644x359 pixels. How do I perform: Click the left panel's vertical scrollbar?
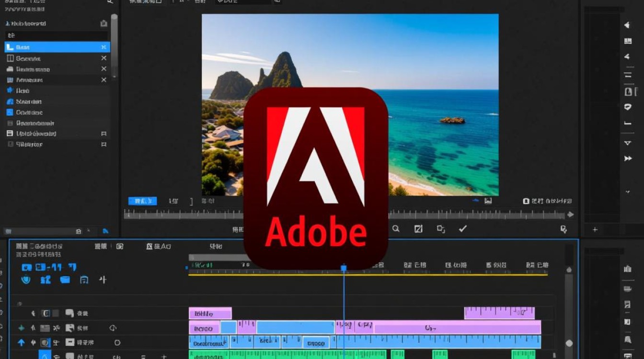click(114, 45)
